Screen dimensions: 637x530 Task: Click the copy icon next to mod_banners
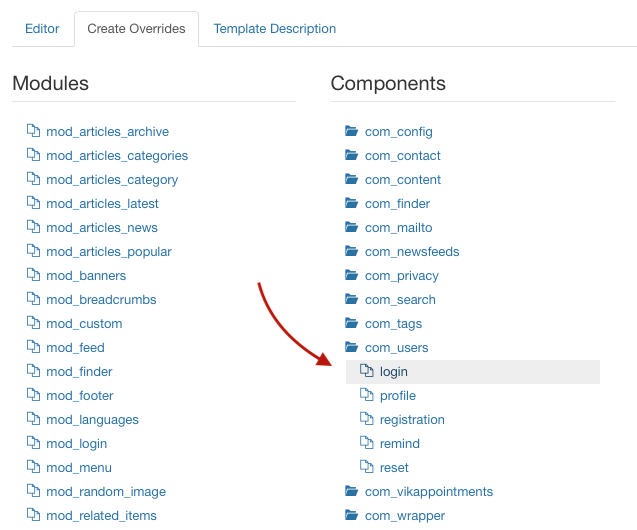tap(33, 275)
